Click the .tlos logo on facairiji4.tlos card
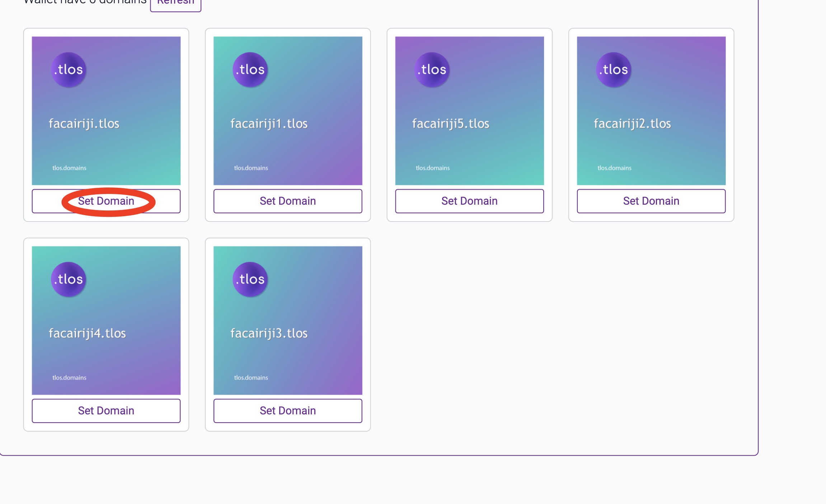The height and width of the screenshot is (504, 826). coord(69,279)
